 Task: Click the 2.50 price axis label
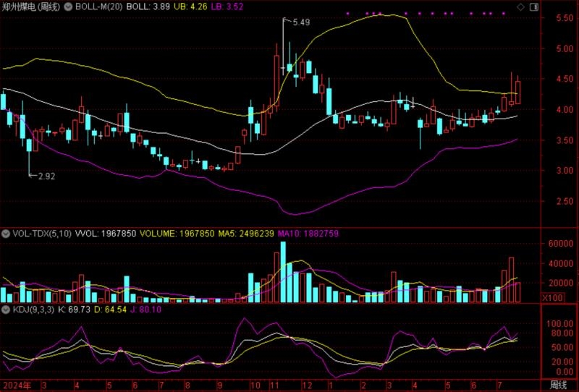point(565,201)
